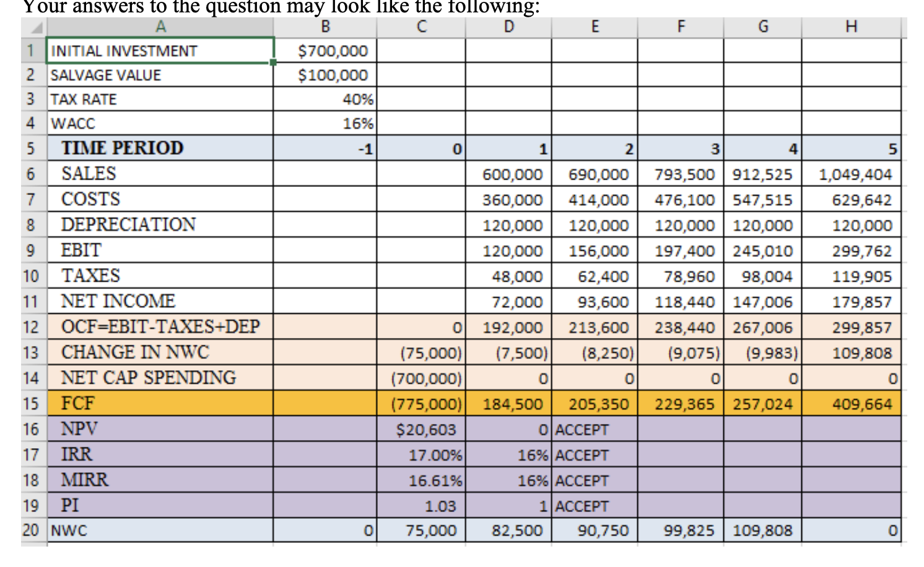Select the MIRR cell showing 16.61%

pos(421,480)
